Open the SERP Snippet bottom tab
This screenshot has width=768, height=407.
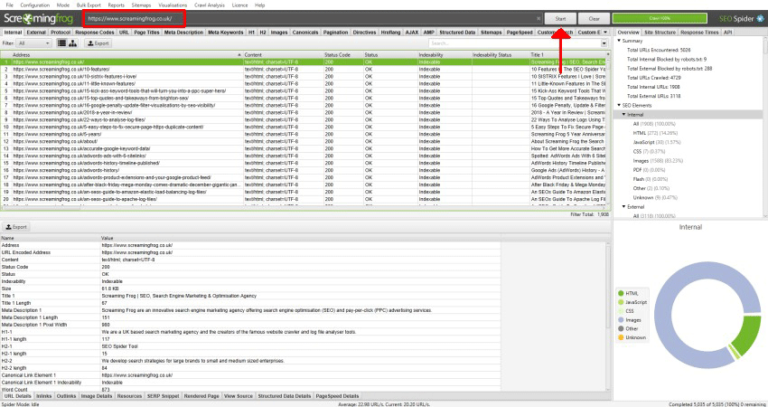point(163,396)
